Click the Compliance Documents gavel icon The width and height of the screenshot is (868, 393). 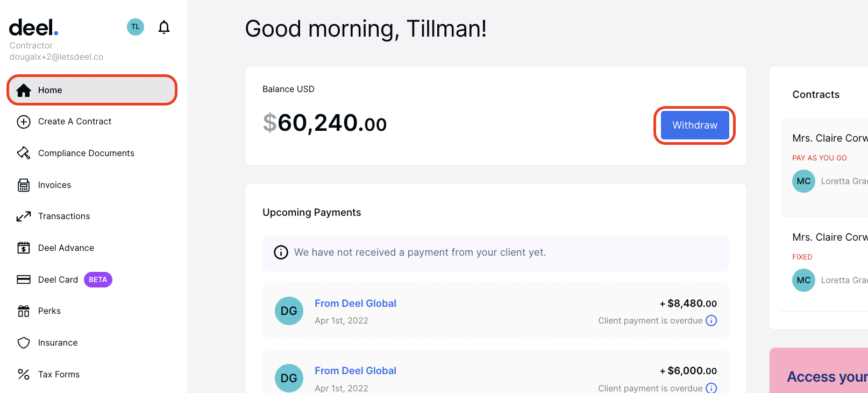pyautogui.click(x=24, y=153)
